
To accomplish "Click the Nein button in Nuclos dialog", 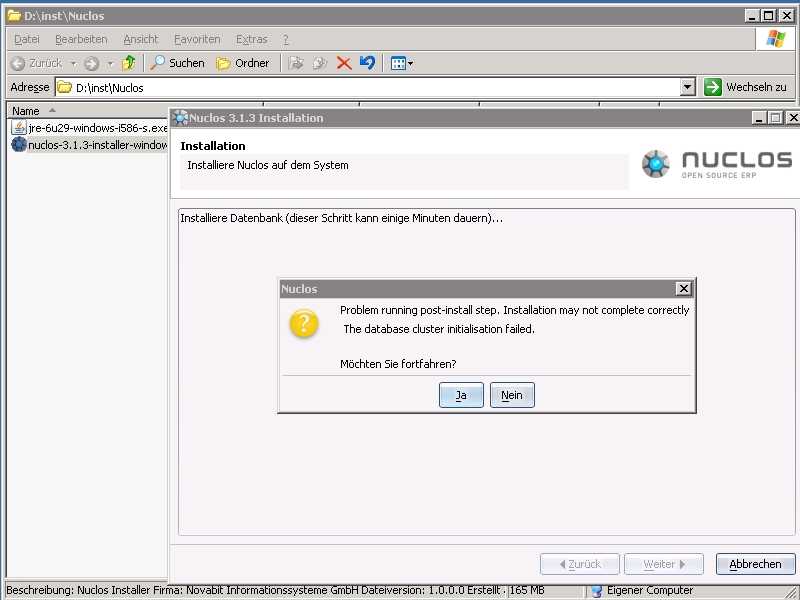I will tap(512, 395).
